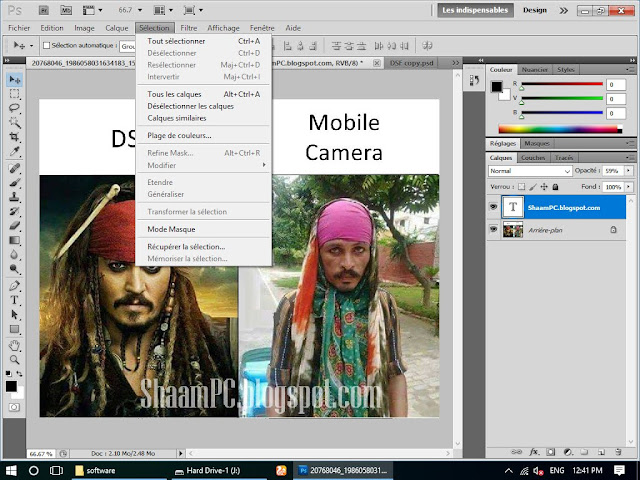
Task: Select the History Brush tool
Action: point(14,211)
